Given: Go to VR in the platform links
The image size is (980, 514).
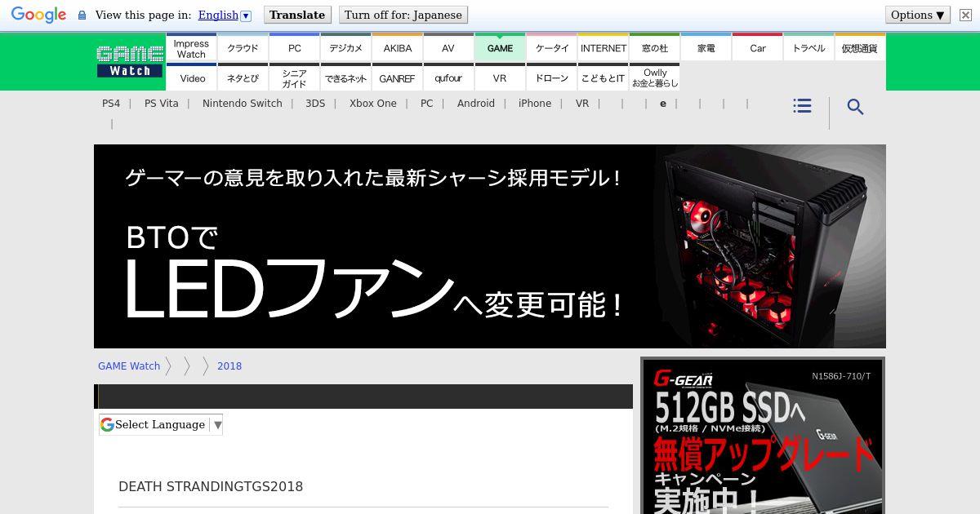Looking at the screenshot, I should pos(581,104).
